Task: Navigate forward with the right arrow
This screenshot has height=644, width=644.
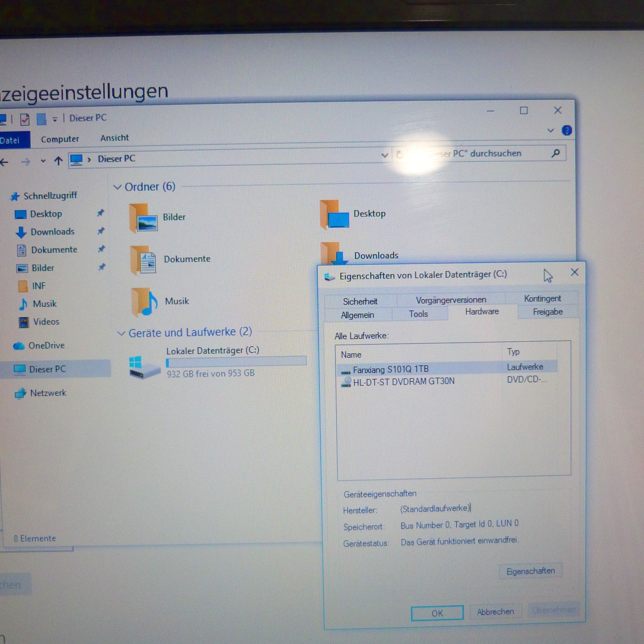Action: (x=26, y=162)
